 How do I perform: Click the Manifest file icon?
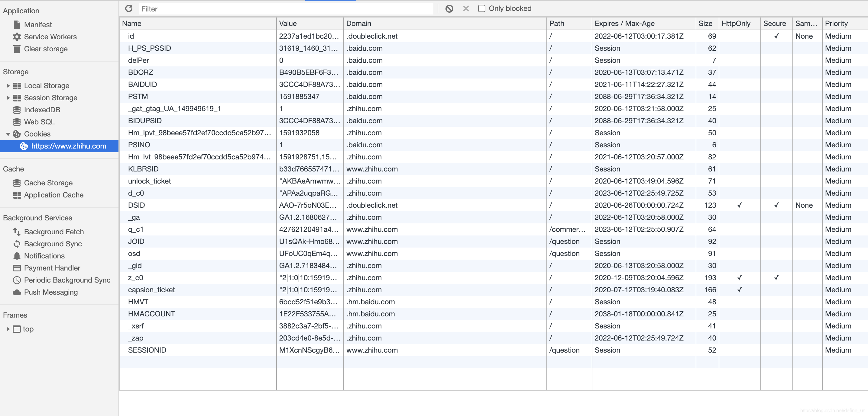pyautogui.click(x=17, y=24)
